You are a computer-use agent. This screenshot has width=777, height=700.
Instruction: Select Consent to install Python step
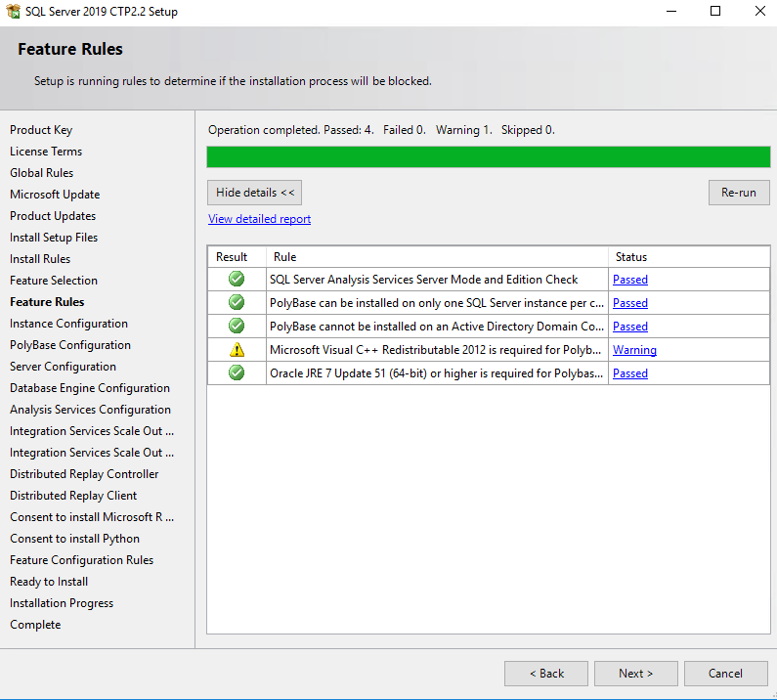point(75,539)
